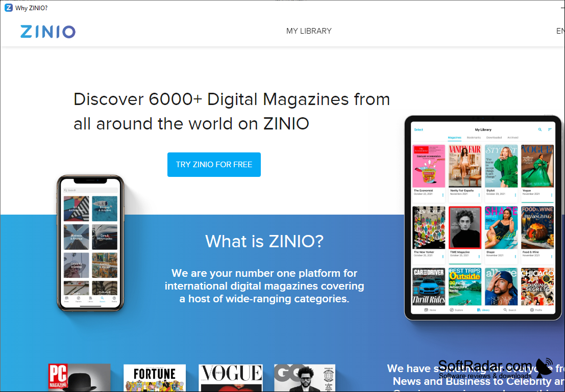565x392 pixels.
Task: Click the FORTUNE magazine cover
Action: point(155,378)
